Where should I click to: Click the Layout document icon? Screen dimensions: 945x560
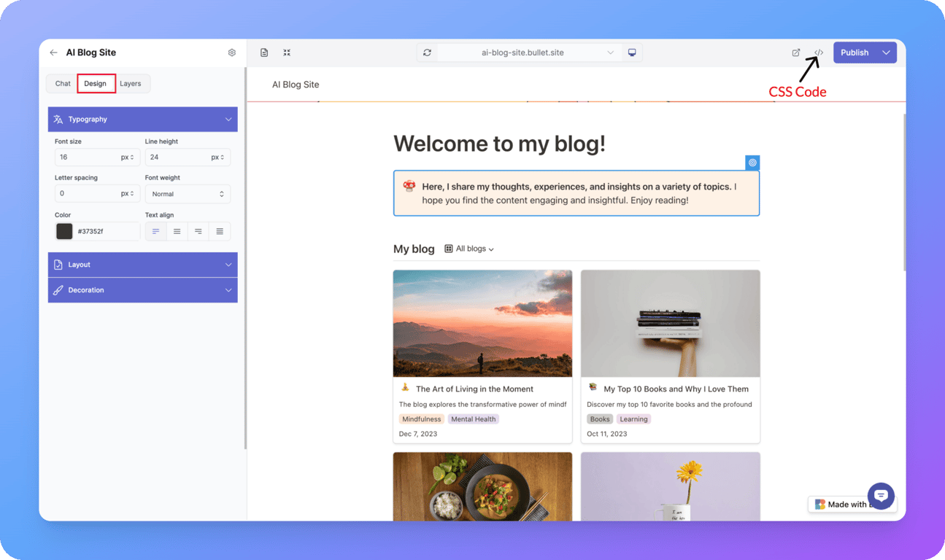(58, 265)
